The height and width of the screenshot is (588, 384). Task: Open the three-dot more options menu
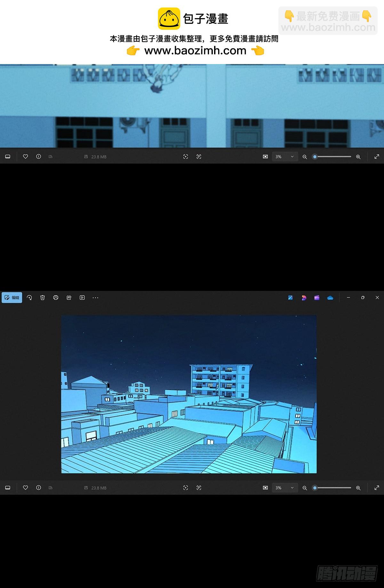point(95,298)
